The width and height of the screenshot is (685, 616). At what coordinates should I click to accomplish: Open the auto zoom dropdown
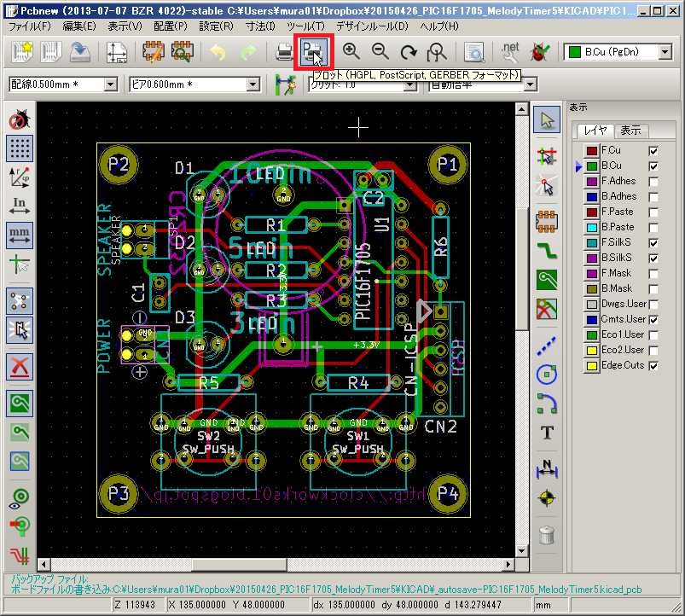[x=530, y=85]
